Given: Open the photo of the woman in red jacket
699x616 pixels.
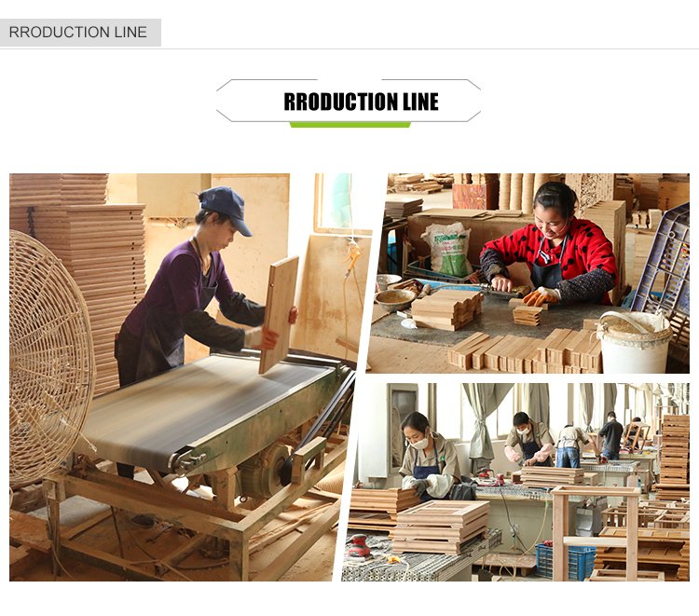Looking at the screenshot, I should pyautogui.click(x=529, y=273).
